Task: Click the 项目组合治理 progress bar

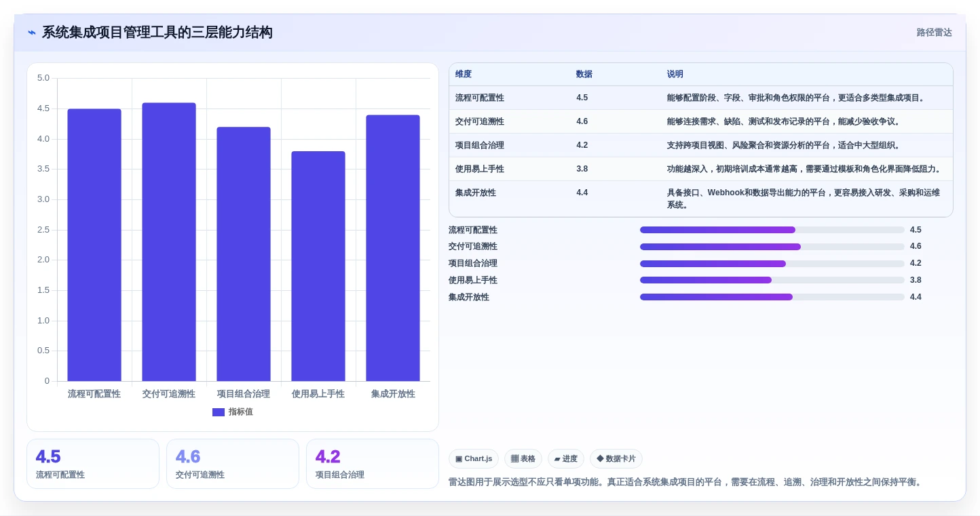Action: [x=772, y=264]
